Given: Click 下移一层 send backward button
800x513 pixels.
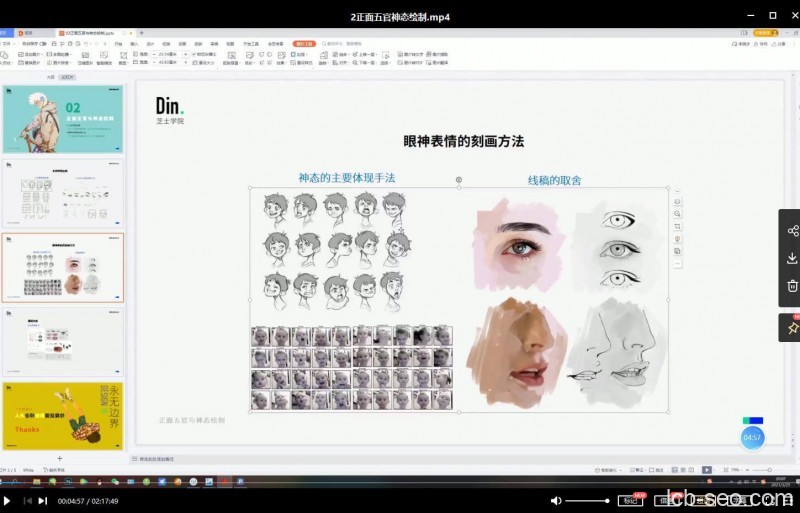Looking at the screenshot, I should (363, 62).
